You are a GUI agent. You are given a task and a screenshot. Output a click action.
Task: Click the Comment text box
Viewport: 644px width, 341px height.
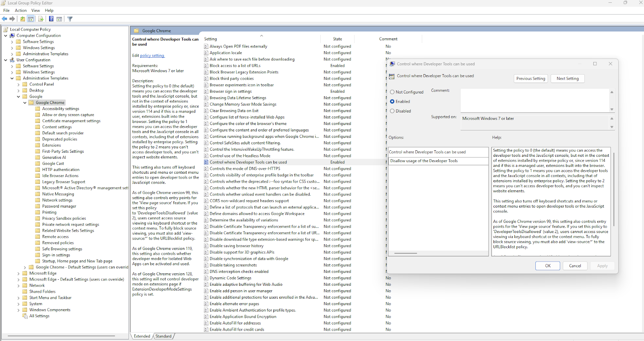tap(535, 100)
